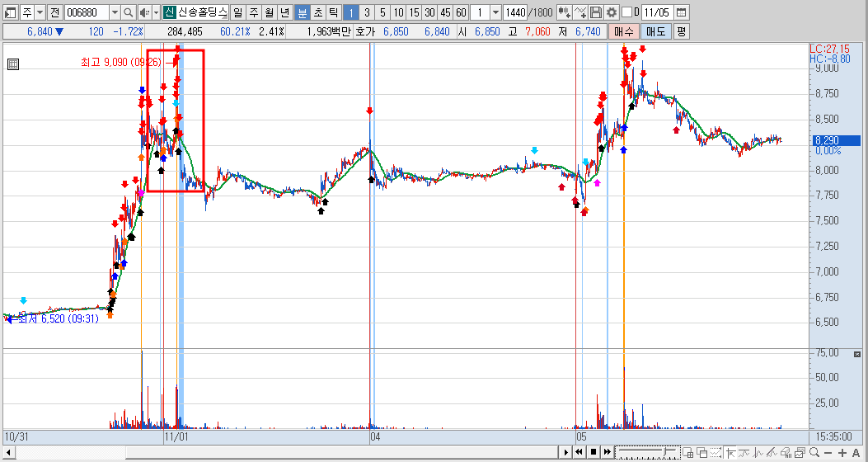Zoom in with the plus icon

[842, 453]
